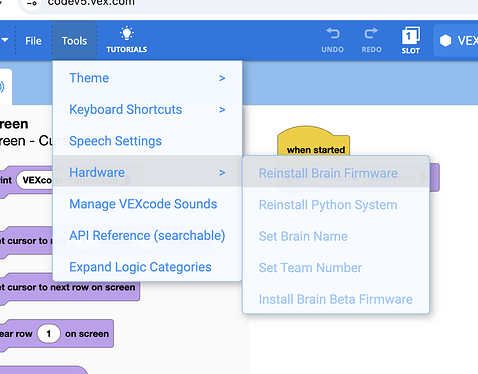Click the Undo arrow icon
Viewport: 478px width, 374px height.
(x=332, y=34)
